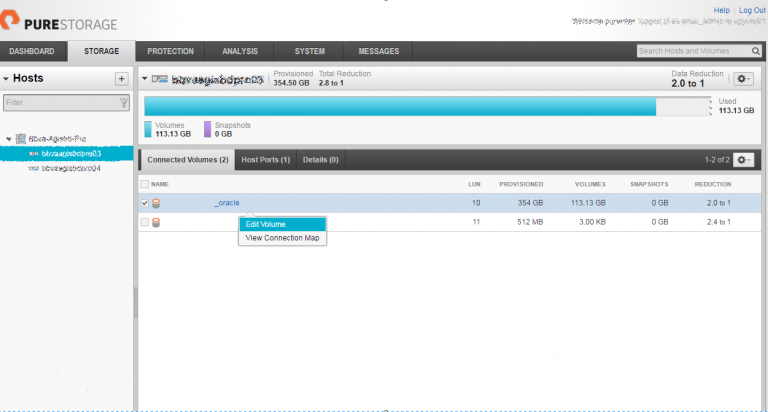Select Edit Volume from context menu
The height and width of the screenshot is (412, 768).
tap(266, 224)
